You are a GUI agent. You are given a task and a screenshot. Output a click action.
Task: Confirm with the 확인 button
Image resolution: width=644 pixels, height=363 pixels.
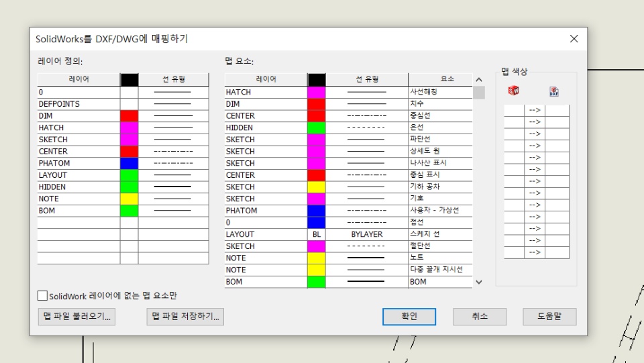[409, 317]
